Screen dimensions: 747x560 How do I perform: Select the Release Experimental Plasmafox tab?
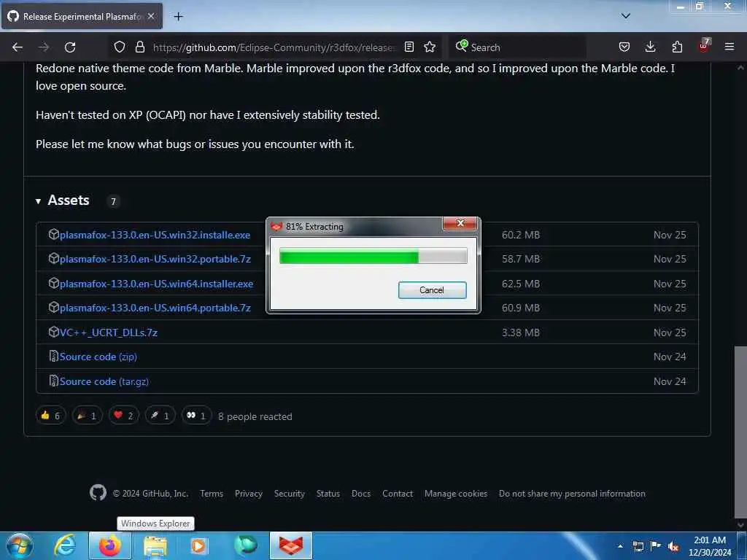coord(82,16)
